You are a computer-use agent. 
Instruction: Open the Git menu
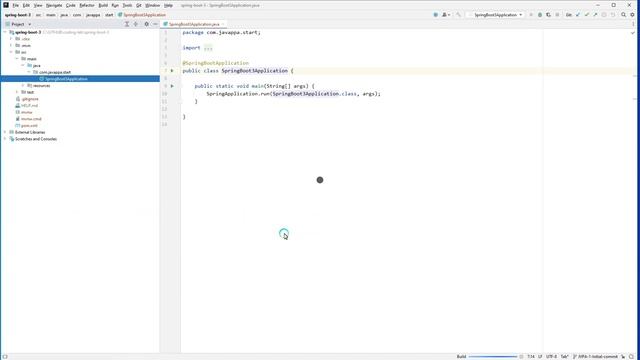[x=139, y=5]
